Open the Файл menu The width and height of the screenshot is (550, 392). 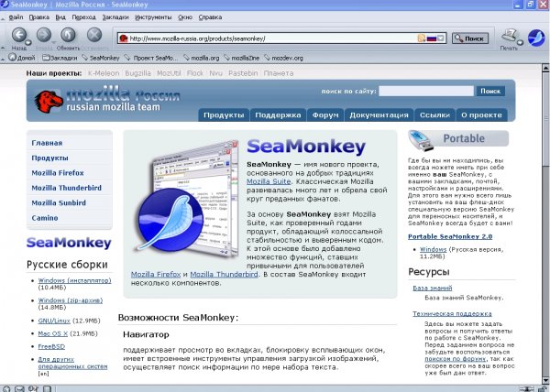(x=16, y=17)
